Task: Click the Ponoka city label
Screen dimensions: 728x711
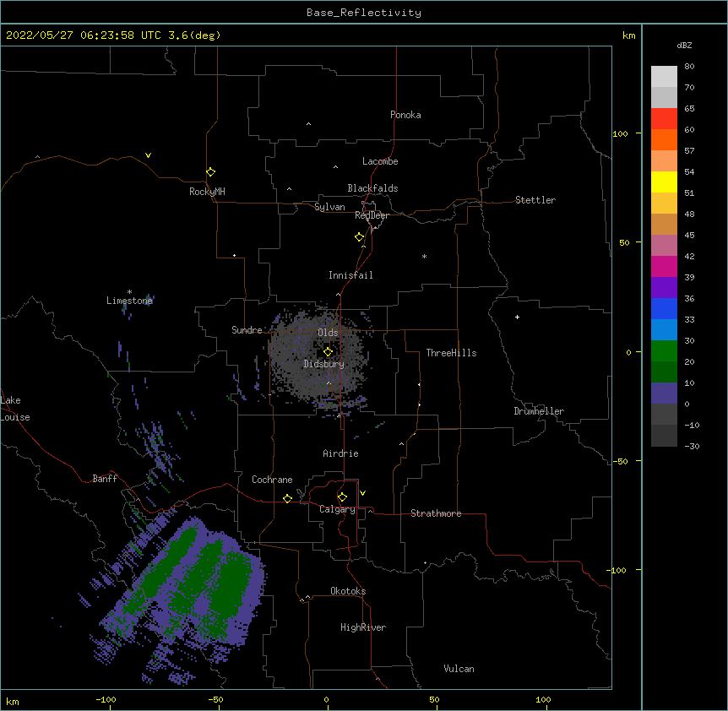Action: click(x=405, y=115)
